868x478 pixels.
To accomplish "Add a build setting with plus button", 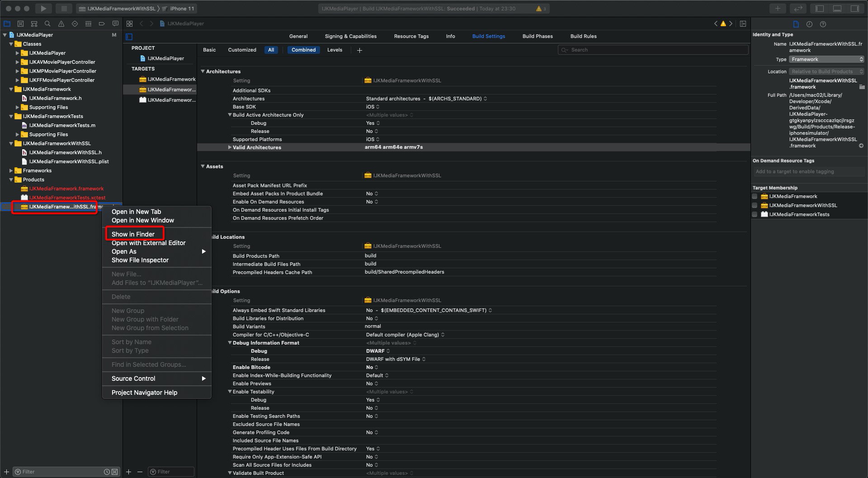I will (359, 50).
